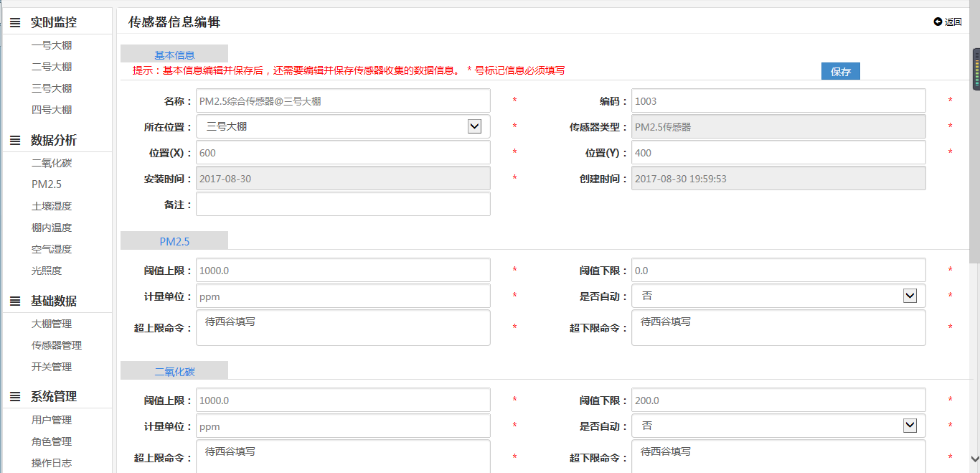
Task: Click the 基础数据 section list icon
Action: point(14,301)
